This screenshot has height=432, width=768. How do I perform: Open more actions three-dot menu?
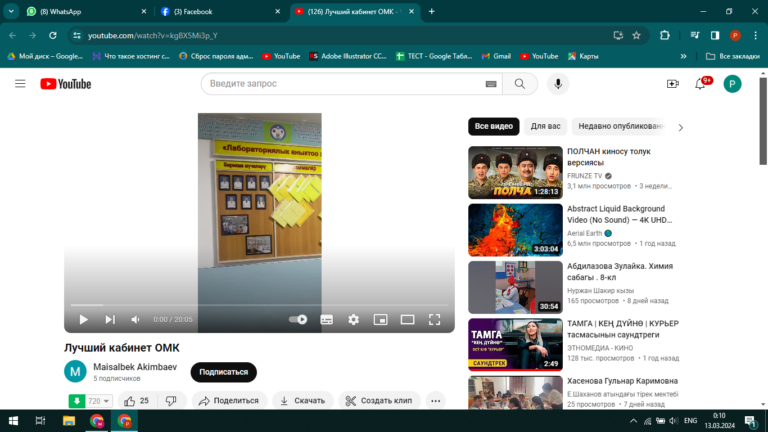point(435,401)
